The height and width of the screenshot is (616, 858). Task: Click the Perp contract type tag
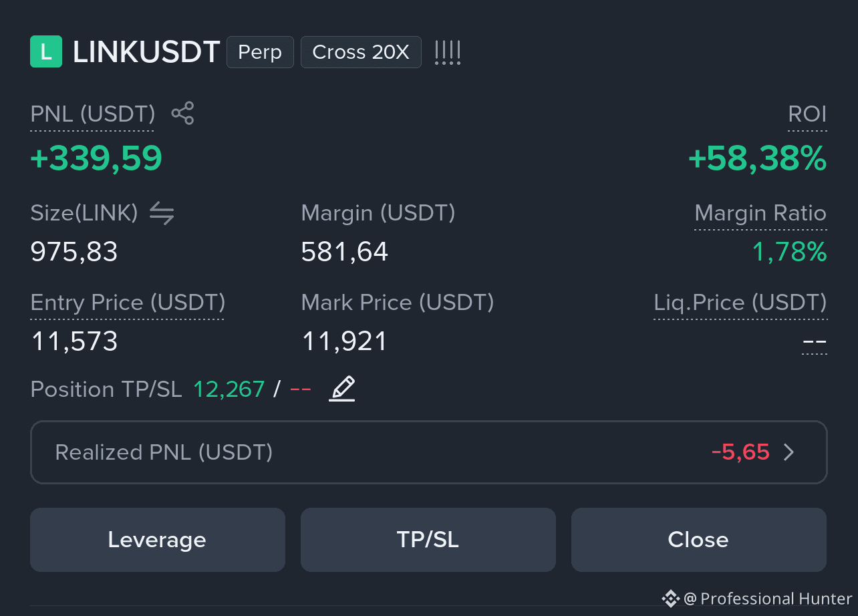(x=260, y=52)
